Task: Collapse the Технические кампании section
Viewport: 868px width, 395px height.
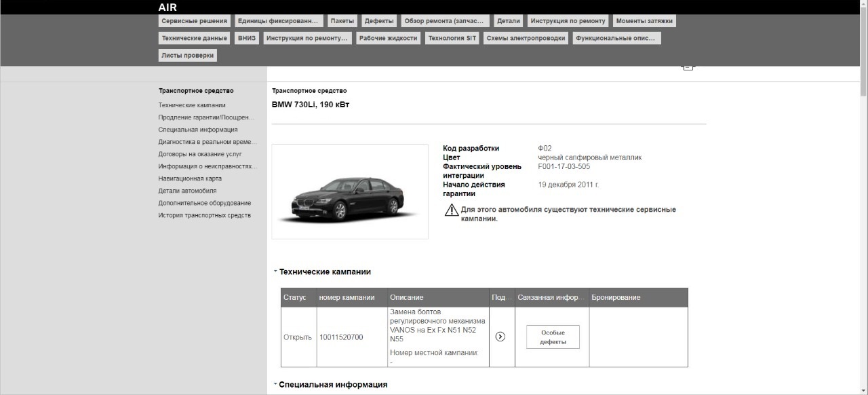Action: (x=275, y=271)
